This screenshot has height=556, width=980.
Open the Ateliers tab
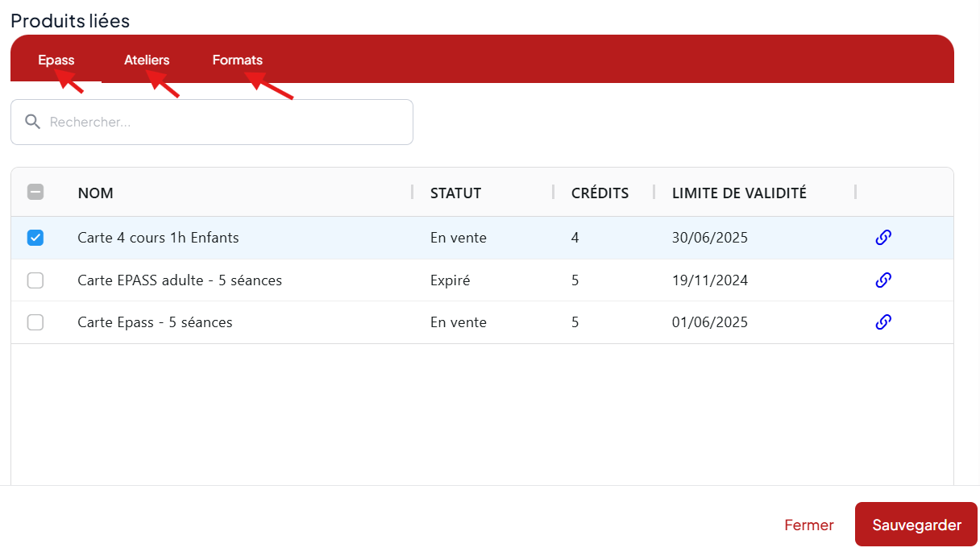click(147, 60)
